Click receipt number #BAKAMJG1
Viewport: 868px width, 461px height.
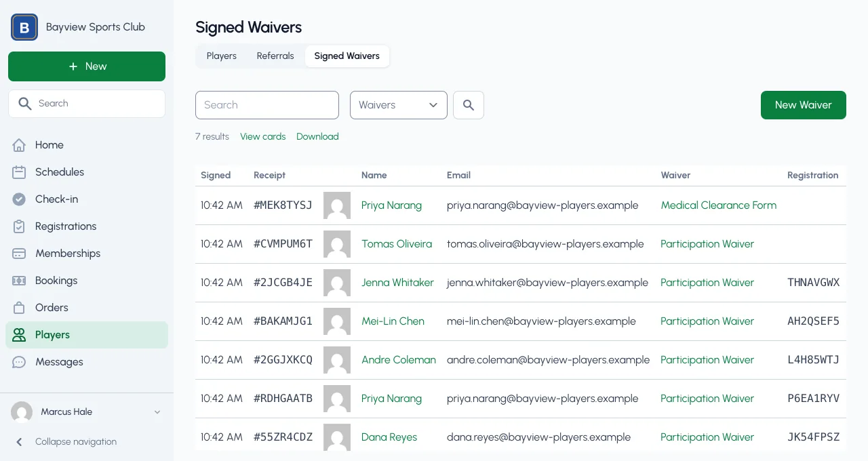(x=283, y=321)
